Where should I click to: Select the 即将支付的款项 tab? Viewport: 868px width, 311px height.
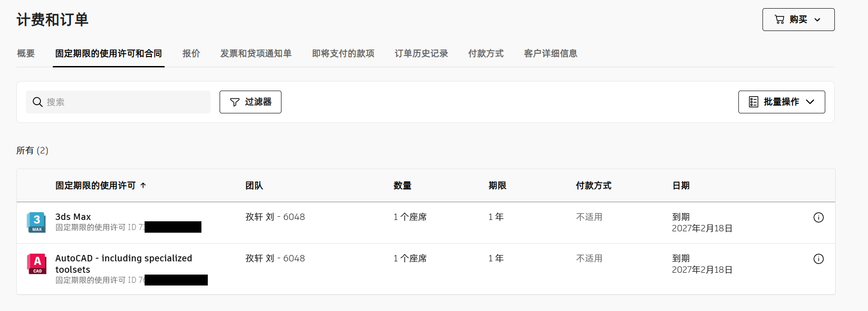(343, 54)
